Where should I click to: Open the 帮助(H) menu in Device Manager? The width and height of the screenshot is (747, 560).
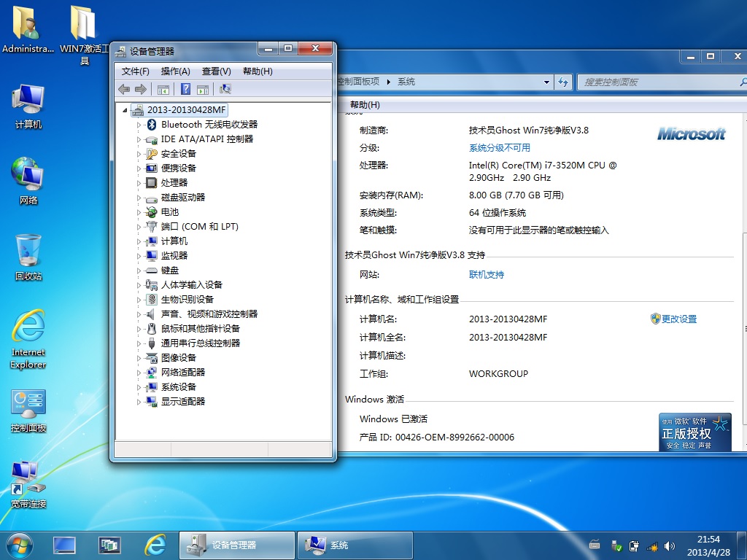pyautogui.click(x=258, y=71)
